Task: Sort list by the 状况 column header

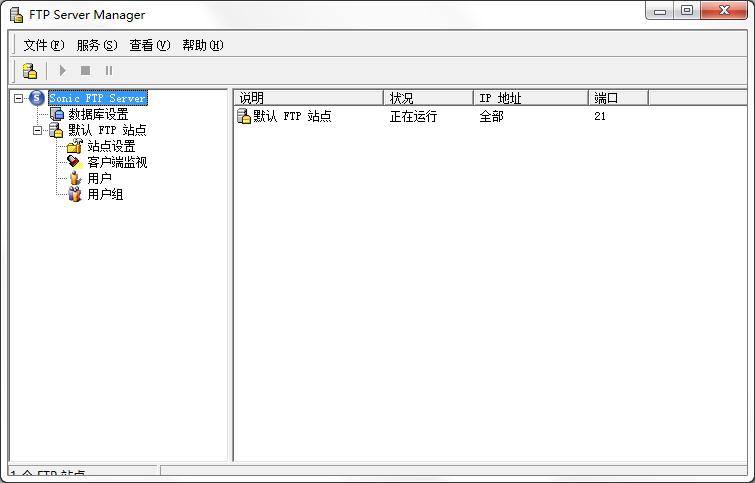Action: coord(428,98)
